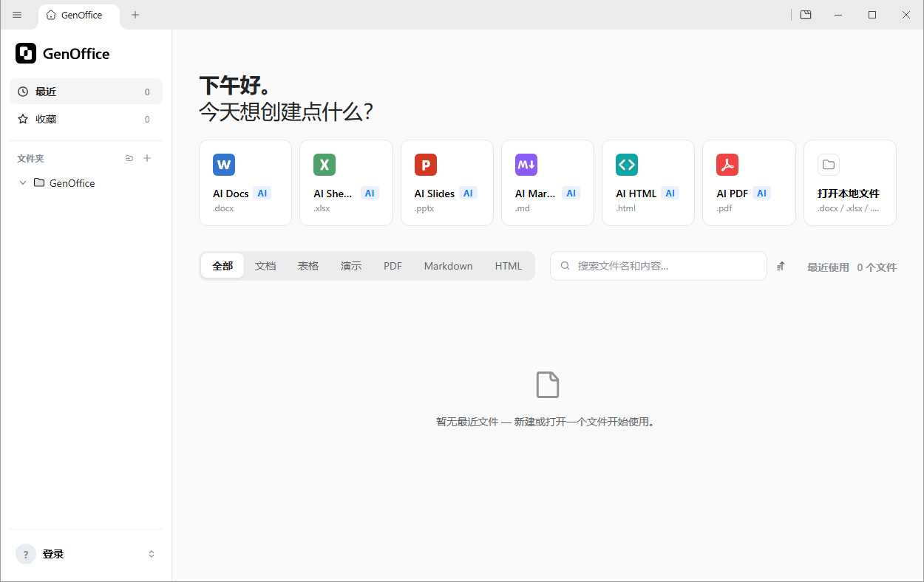Click the 打开本地文件 card label
This screenshot has height=582, width=924.
(x=849, y=194)
